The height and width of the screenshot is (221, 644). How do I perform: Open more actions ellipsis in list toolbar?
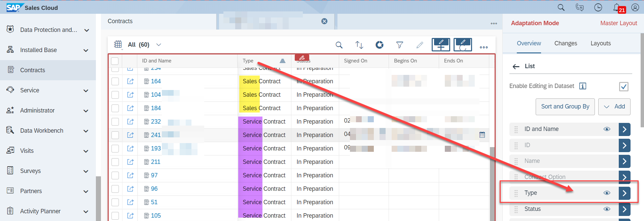click(x=484, y=47)
